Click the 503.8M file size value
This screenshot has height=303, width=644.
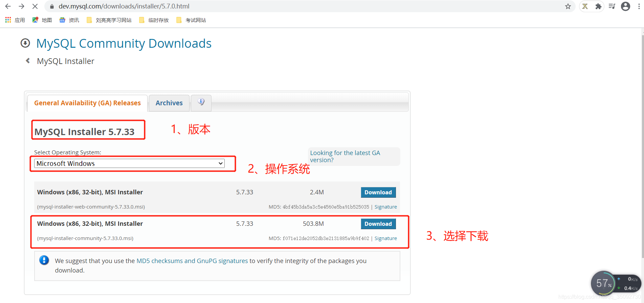313,224
